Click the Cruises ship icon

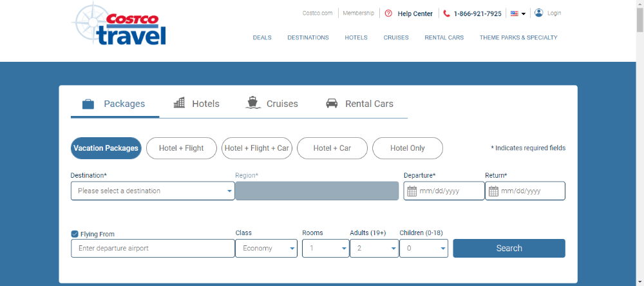point(253,102)
